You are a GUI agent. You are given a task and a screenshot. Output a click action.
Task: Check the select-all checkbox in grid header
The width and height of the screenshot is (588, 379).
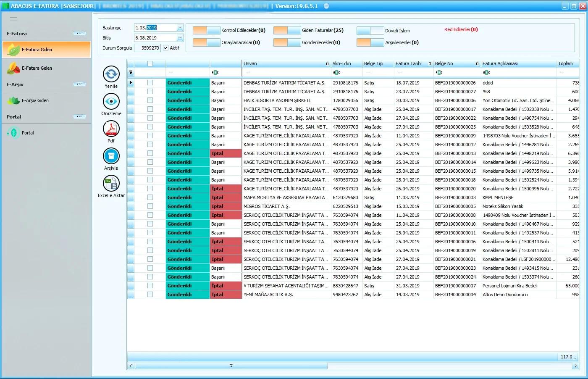click(x=150, y=64)
